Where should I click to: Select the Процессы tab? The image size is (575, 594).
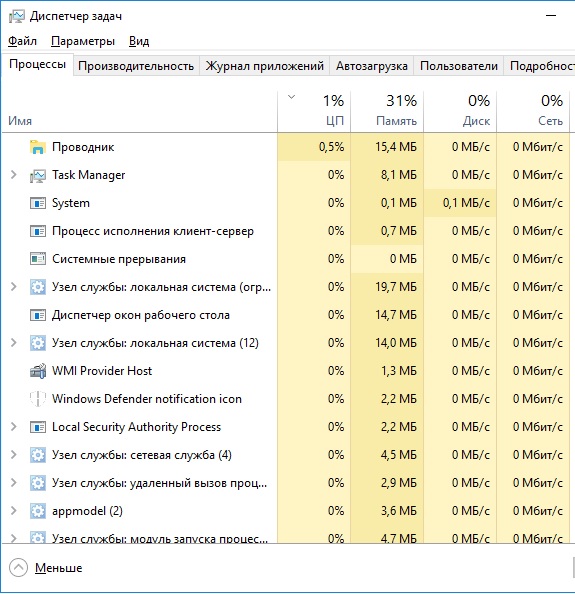click(x=37, y=64)
